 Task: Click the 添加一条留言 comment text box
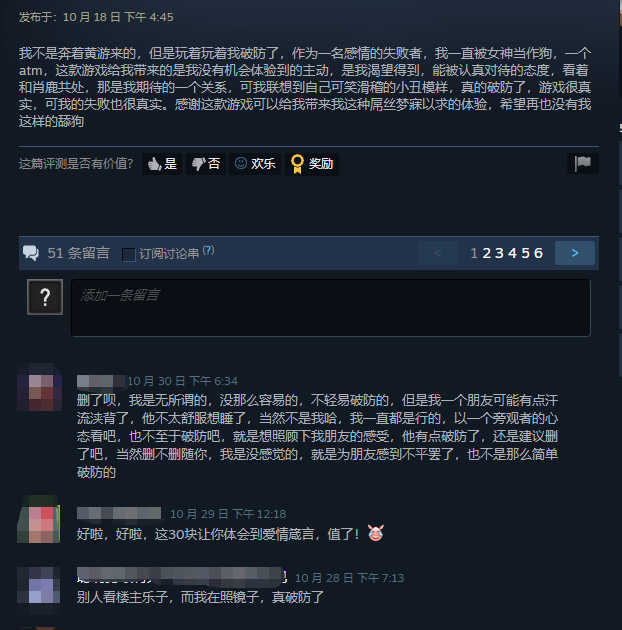click(331, 308)
